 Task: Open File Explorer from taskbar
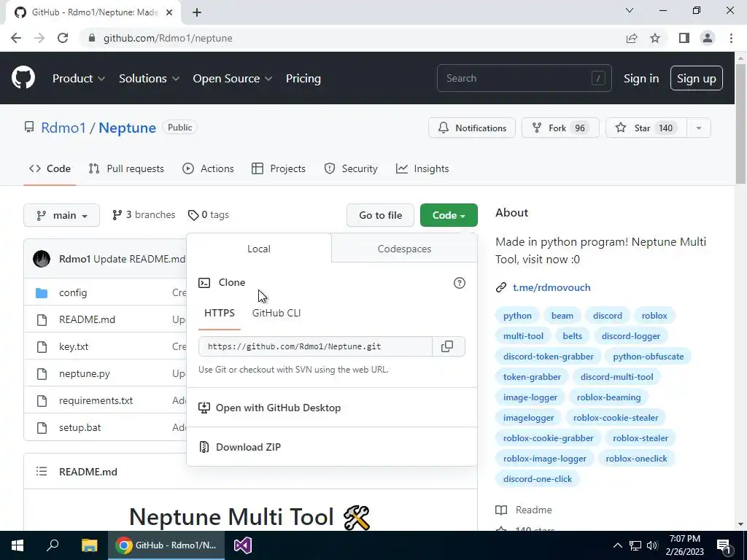pos(89,545)
